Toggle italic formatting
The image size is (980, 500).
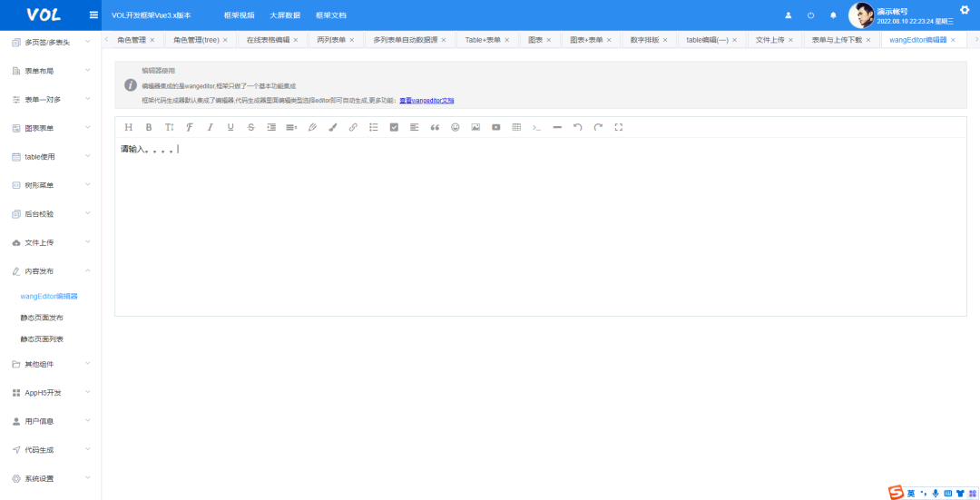point(210,127)
